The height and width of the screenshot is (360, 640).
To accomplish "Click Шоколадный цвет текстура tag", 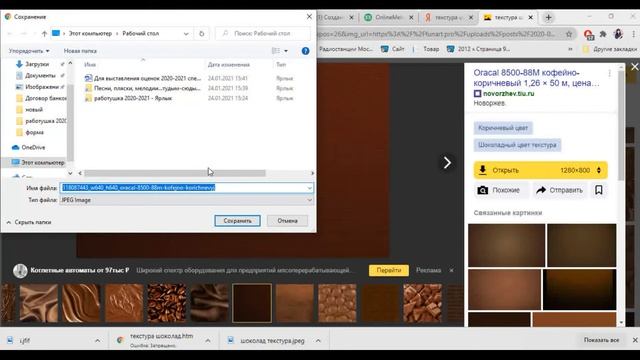I will click(517, 145).
